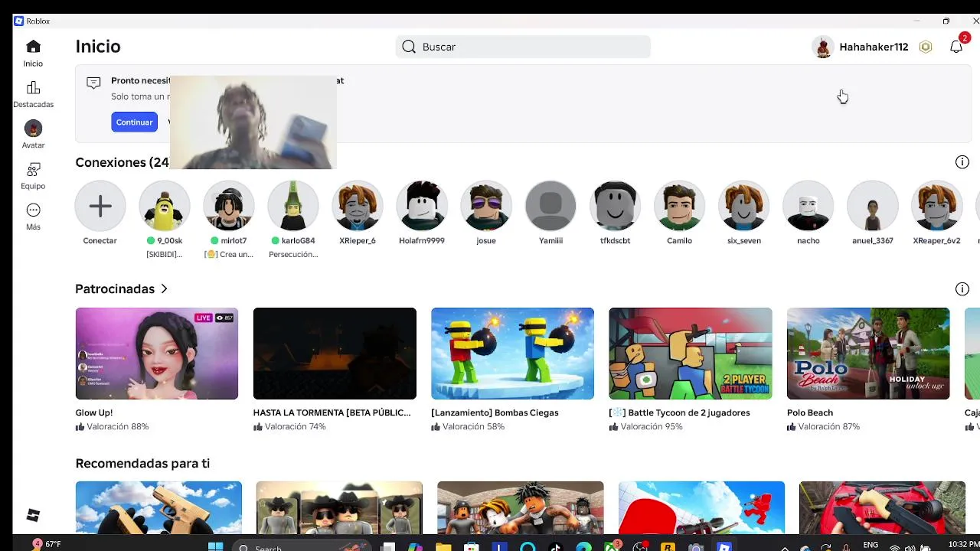Open the notifications bell
980x551 pixels.
pyautogui.click(x=956, y=47)
